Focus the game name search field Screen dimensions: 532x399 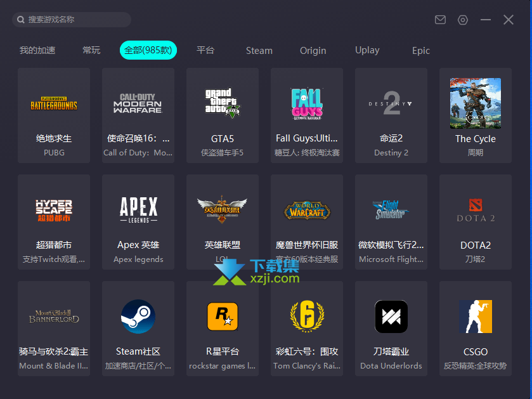[x=72, y=20]
